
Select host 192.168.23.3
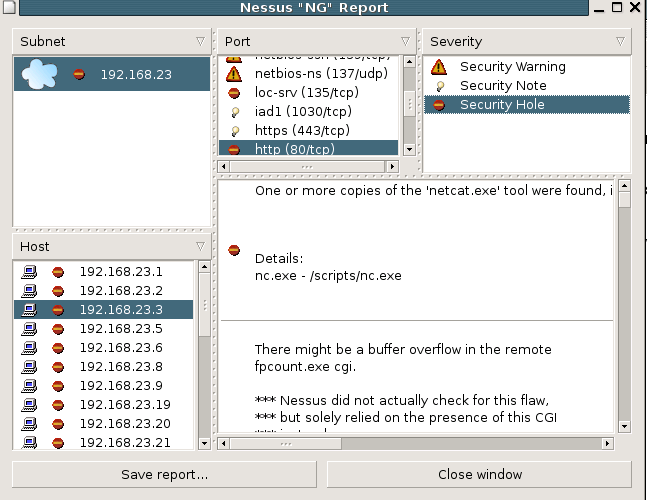click(x=104, y=310)
